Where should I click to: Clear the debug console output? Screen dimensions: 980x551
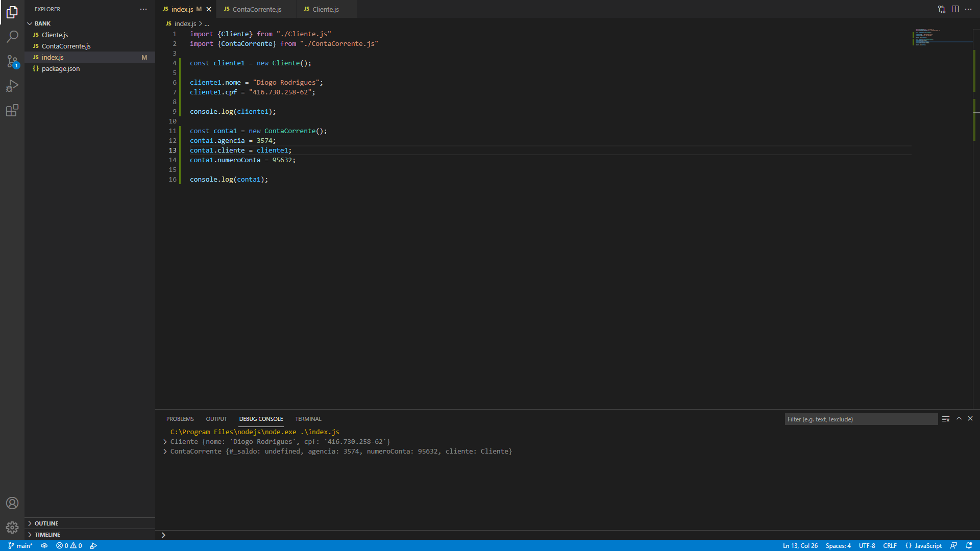[x=946, y=419]
